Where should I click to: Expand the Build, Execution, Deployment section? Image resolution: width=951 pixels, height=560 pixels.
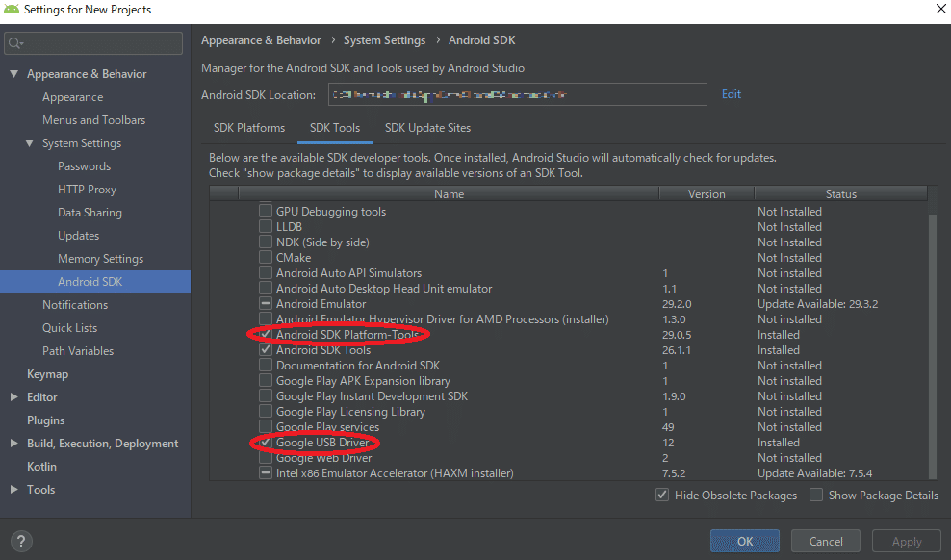13,444
